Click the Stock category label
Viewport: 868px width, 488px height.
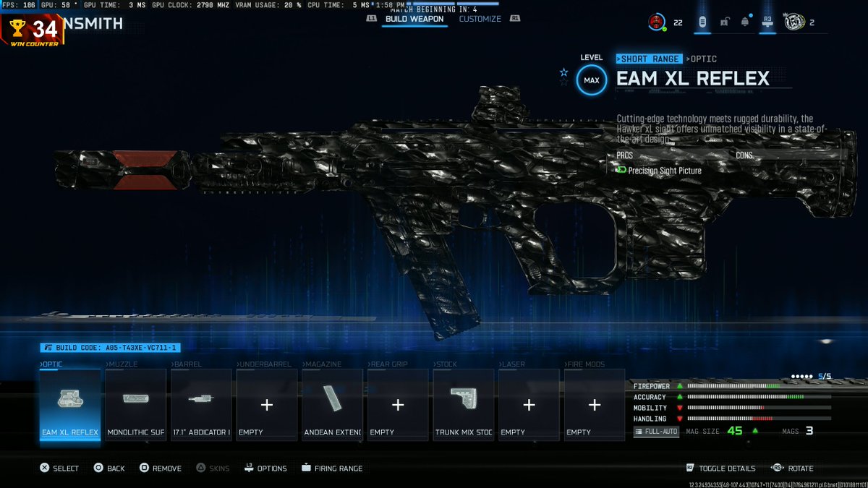pos(446,364)
